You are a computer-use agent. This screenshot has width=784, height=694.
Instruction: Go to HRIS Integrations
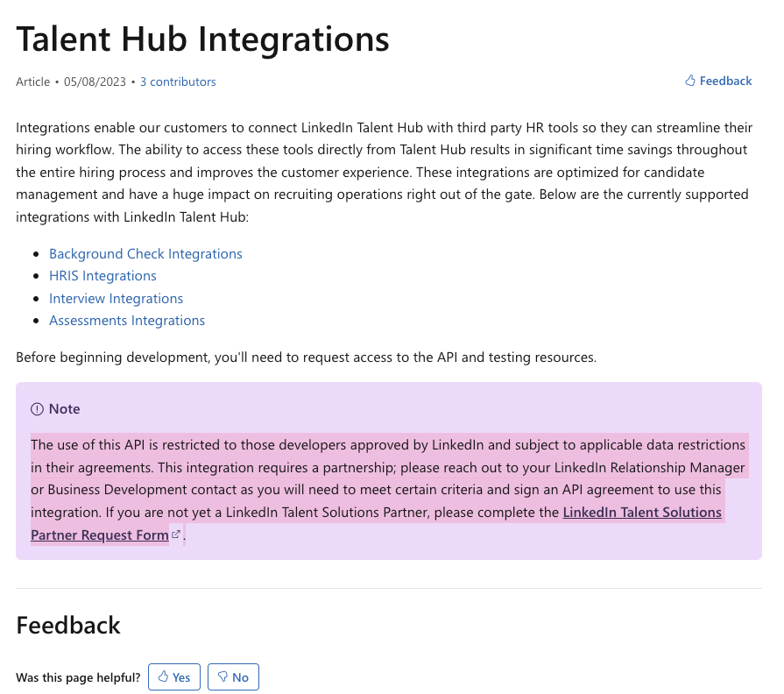pyautogui.click(x=102, y=276)
